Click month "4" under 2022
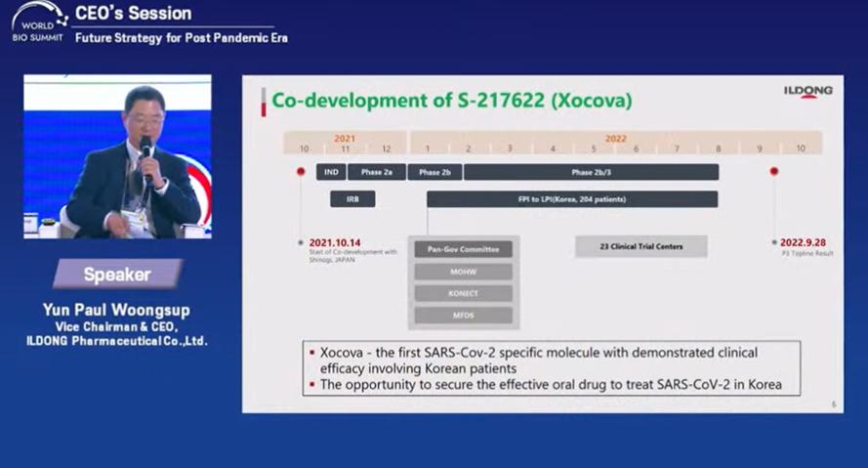Image resolution: width=868 pixels, height=468 pixels. pos(553,149)
